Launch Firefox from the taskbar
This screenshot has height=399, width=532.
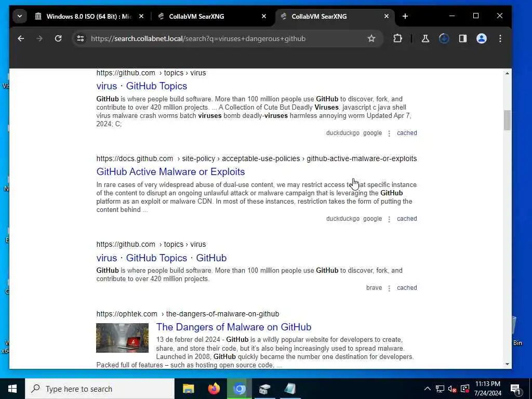(x=214, y=389)
